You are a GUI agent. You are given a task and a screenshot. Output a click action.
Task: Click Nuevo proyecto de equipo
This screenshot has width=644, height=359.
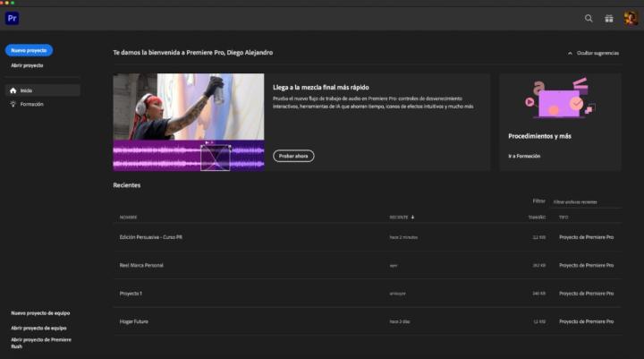click(x=40, y=313)
